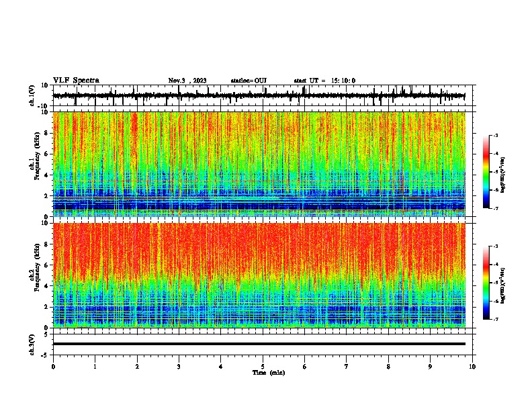The height and width of the screenshot is (411, 532).
Task: Click the "6" kHz tick on ch.2 spectrogram axis
Action: 47,265
